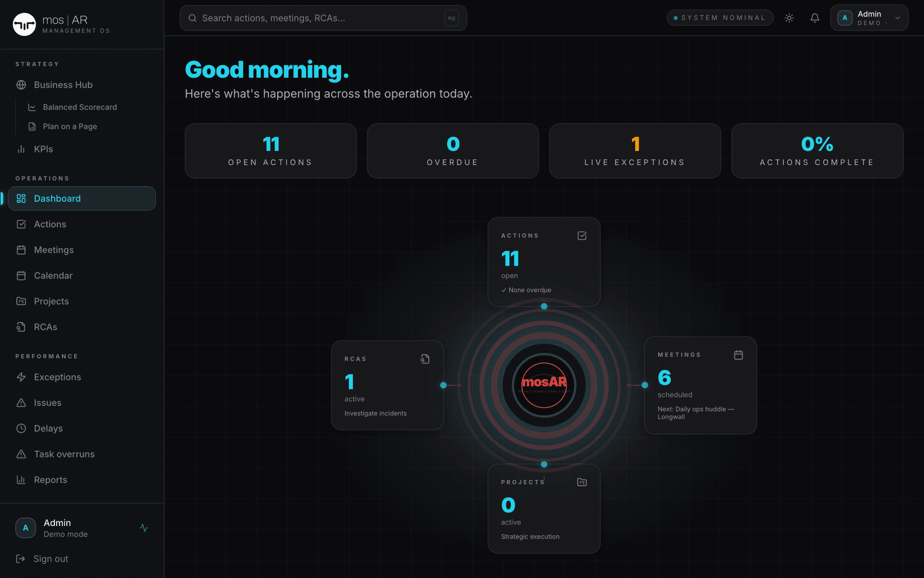Click the calendar icon on Meetings card
This screenshot has height=578, width=924.
738,355
